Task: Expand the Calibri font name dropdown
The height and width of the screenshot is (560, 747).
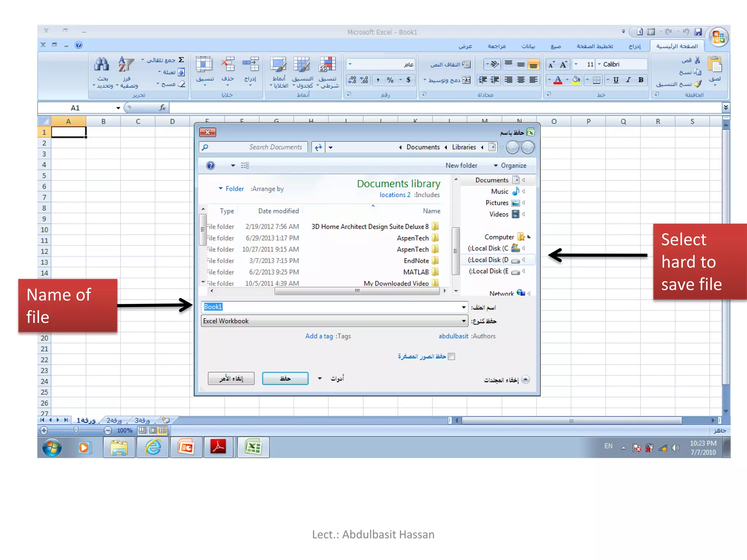Action: (600, 64)
